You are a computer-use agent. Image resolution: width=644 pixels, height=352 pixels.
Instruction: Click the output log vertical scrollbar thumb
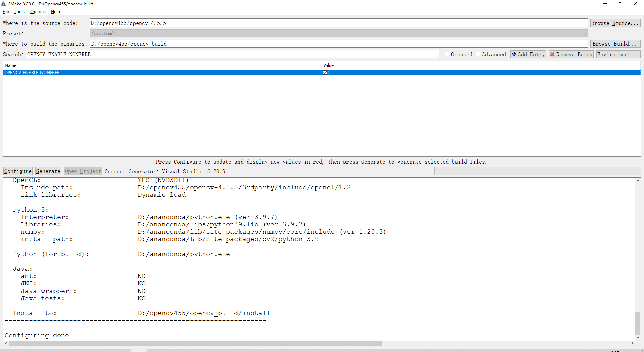(x=638, y=323)
